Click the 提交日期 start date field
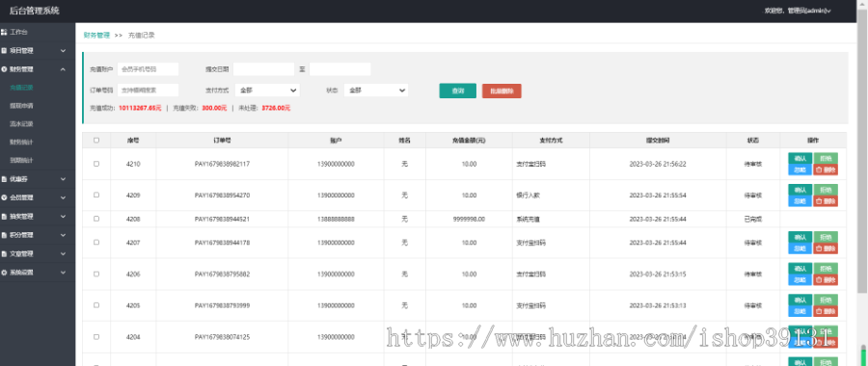 pyautogui.click(x=263, y=69)
